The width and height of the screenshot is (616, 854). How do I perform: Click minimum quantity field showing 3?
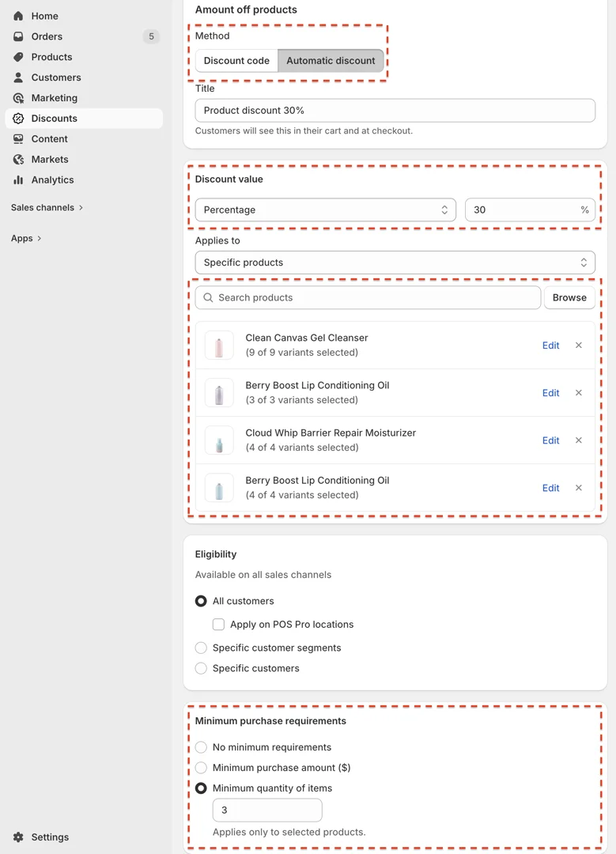tap(266, 810)
